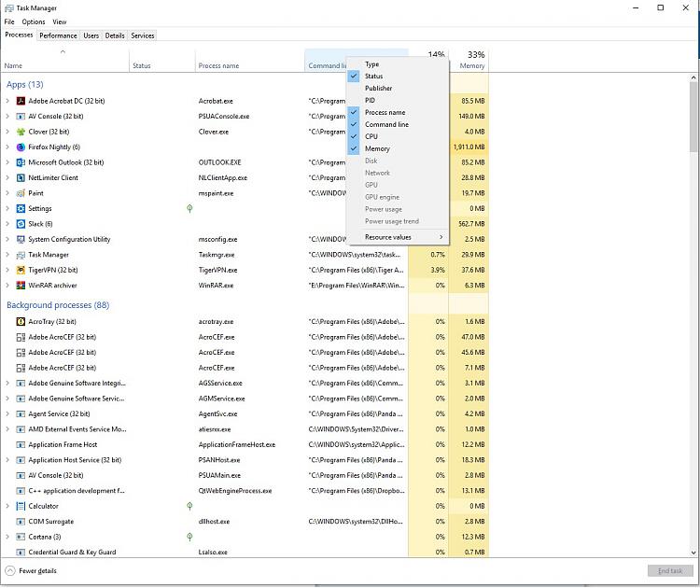Select the WinRAR.exe process name cell
Screen dimensions: 700x588
(x=217, y=286)
